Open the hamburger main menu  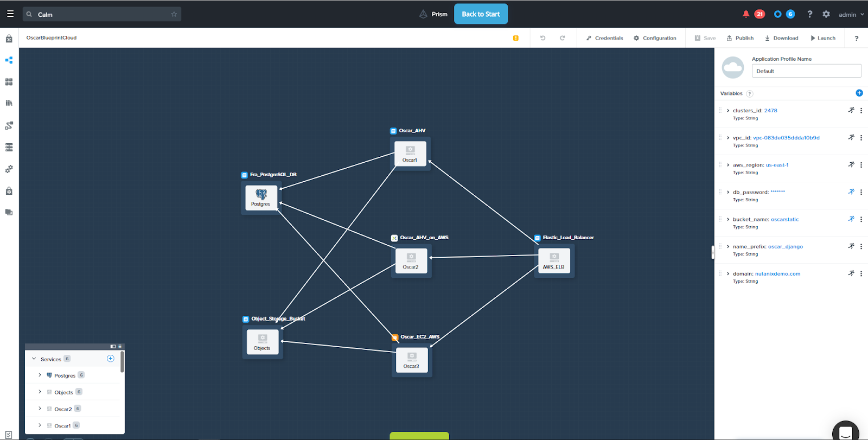click(10, 14)
